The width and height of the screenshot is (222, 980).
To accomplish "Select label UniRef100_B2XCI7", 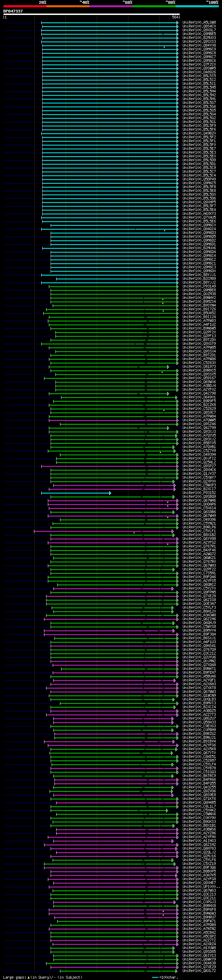I will click(x=199, y=489).
